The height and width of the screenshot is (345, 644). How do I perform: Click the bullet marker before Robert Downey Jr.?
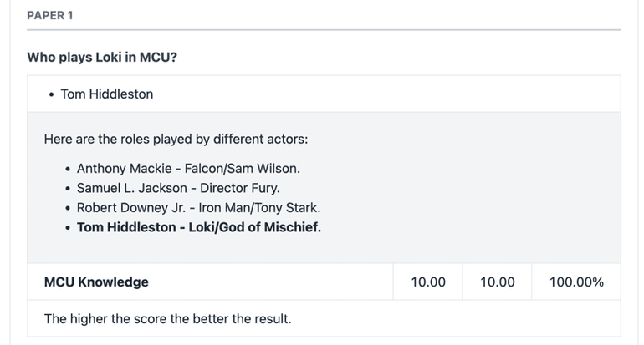[68, 208]
